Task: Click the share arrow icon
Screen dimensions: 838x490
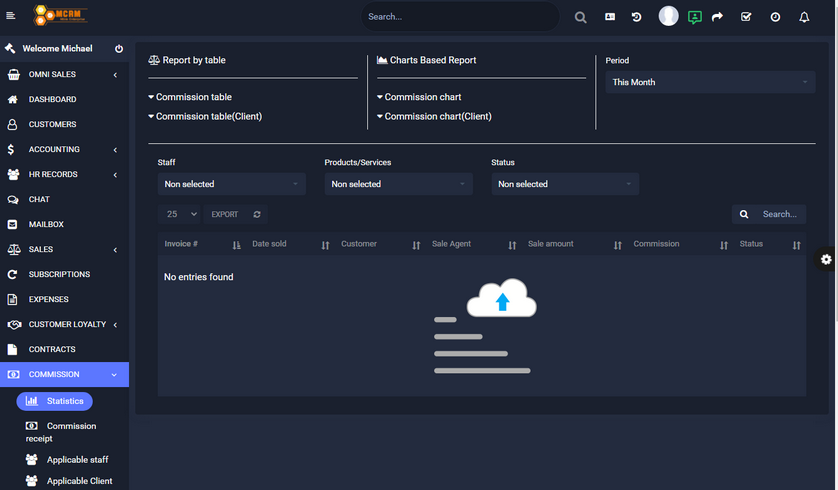Action: point(717,17)
